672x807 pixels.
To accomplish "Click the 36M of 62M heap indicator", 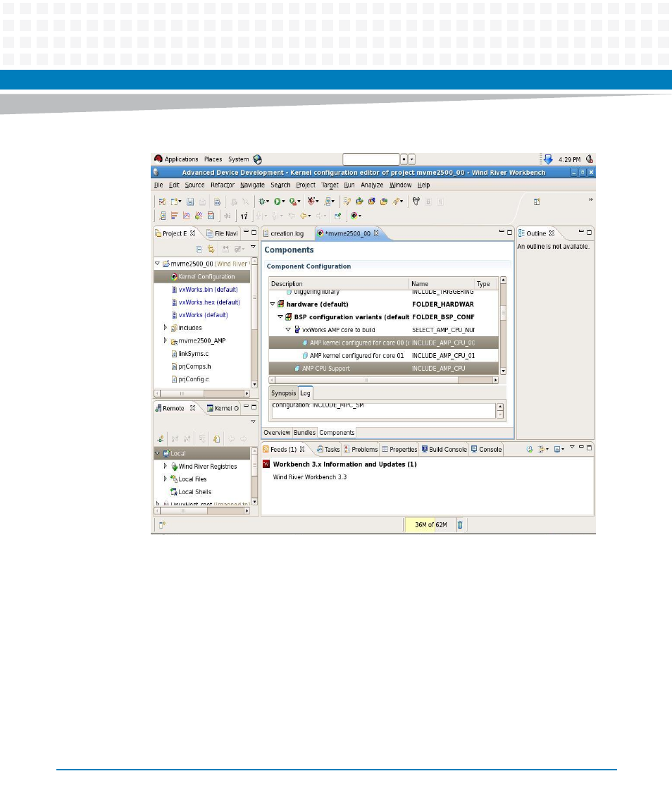I will tap(430, 525).
